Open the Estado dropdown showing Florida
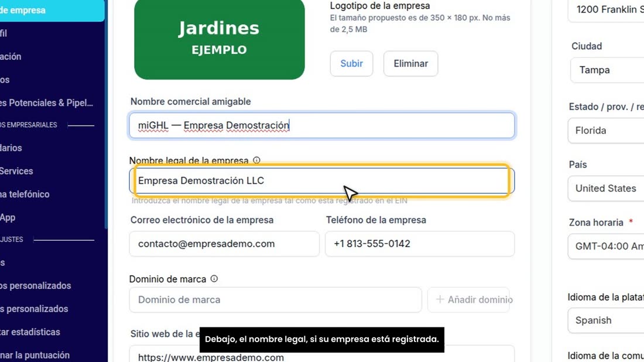 point(606,131)
